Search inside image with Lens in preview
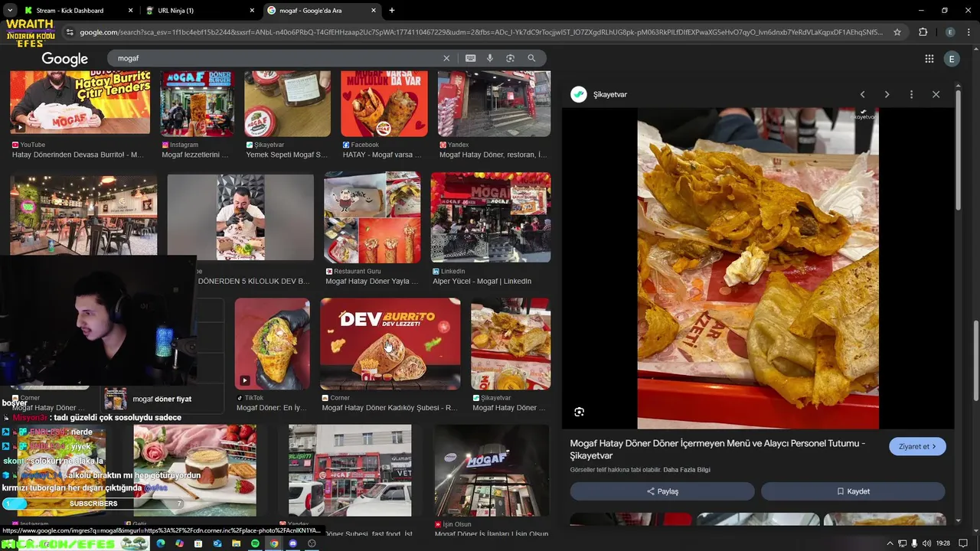Screen dimensions: 980x551 coord(579,412)
